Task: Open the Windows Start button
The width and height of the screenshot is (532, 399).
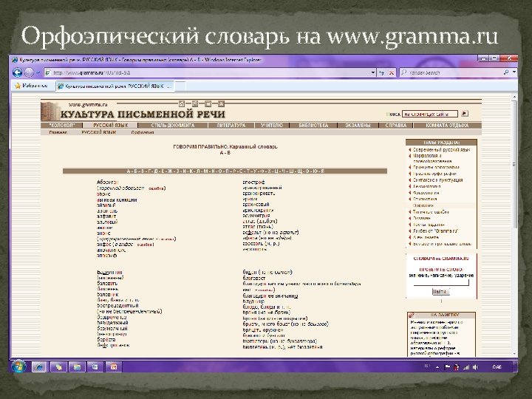Action: (18, 366)
